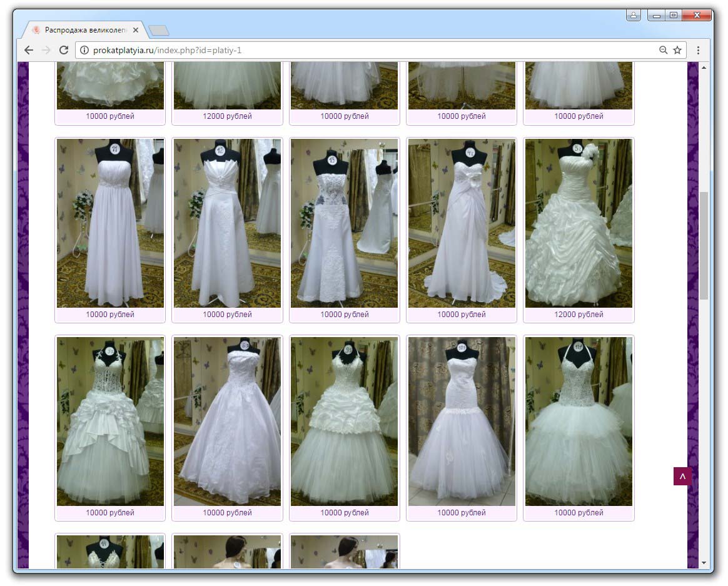Click 10000 рублей under the mannequin 12 dress

pos(228,315)
